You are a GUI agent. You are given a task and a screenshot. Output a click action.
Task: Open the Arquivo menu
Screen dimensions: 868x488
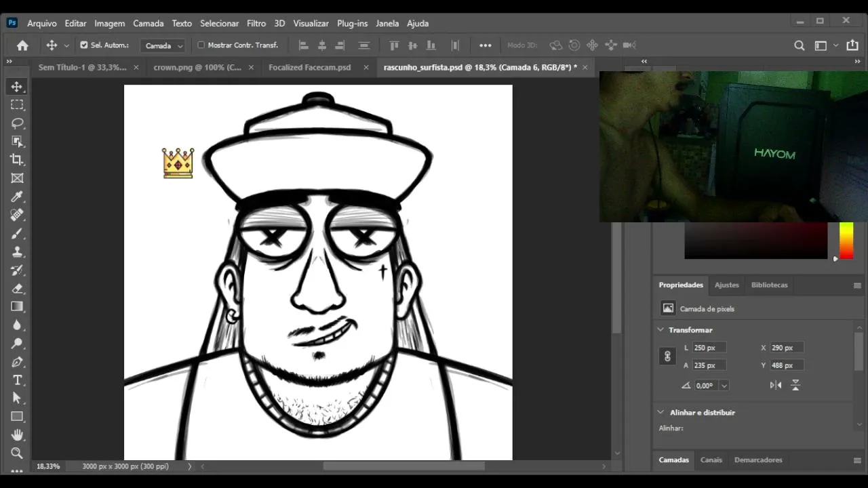coord(42,23)
